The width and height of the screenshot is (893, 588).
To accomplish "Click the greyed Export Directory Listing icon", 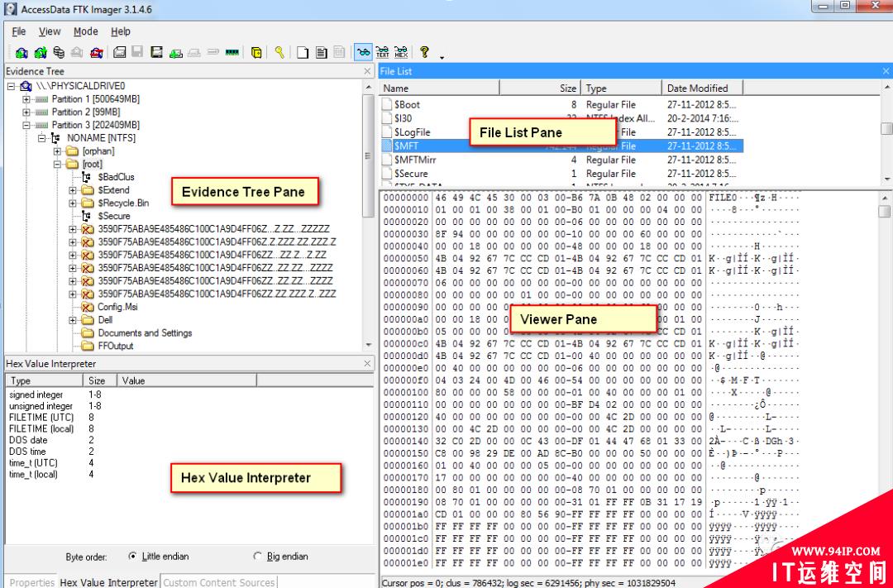I will [340, 52].
